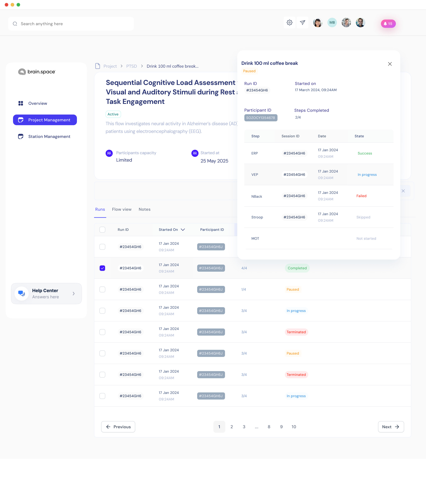Click the brain.space logo

(37, 72)
